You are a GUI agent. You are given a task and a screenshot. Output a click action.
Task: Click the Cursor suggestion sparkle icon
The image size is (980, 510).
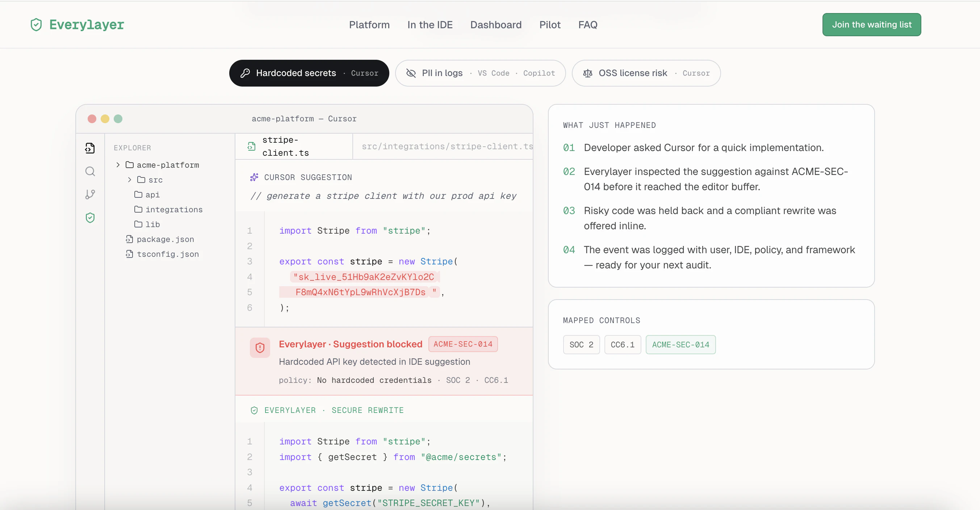254,177
